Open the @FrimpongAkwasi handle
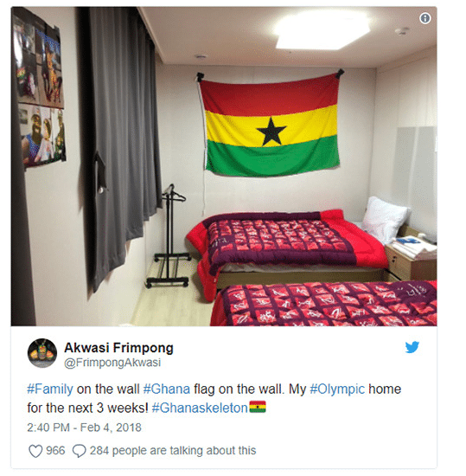Screen dimensions: 466x476 pyautogui.click(x=112, y=363)
